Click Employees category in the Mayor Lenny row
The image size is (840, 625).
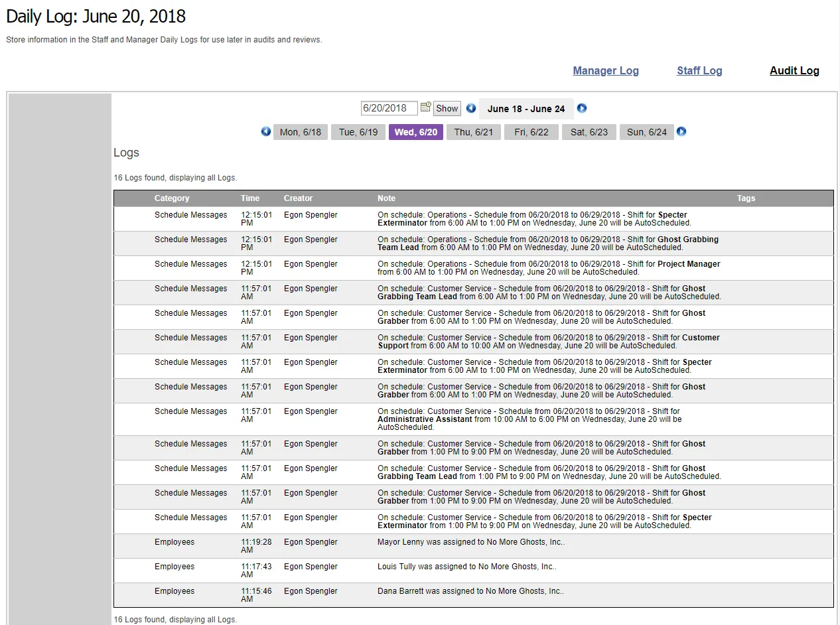tap(175, 542)
